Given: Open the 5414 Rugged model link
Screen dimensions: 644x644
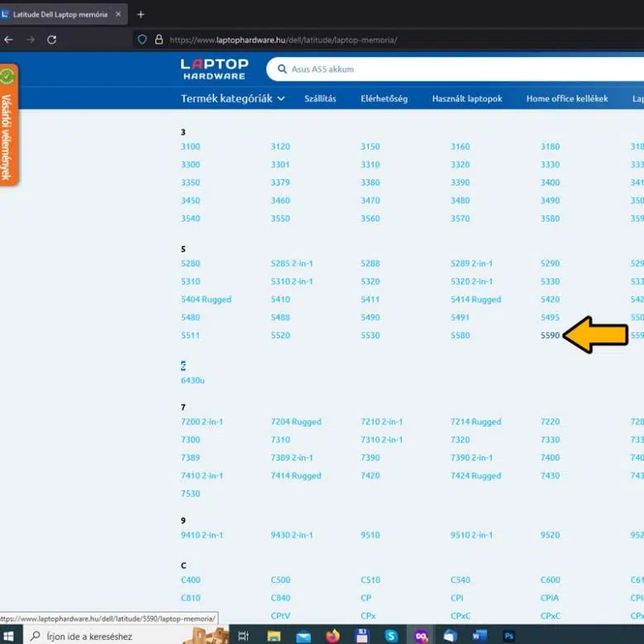Looking at the screenshot, I should [475, 299].
